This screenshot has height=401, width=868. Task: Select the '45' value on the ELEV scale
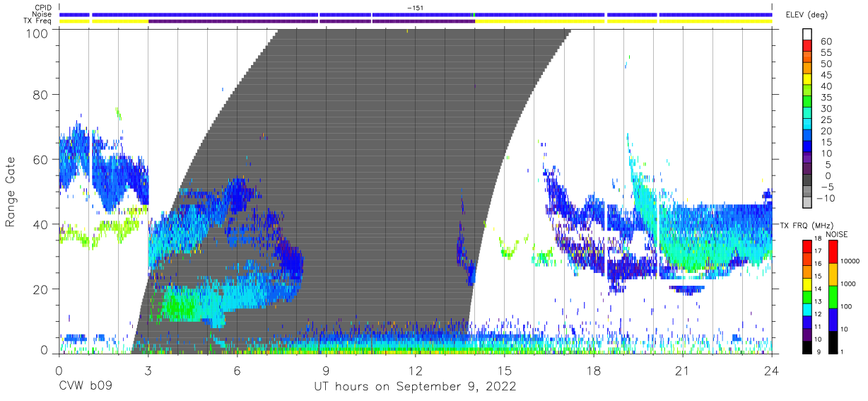pyautogui.click(x=826, y=75)
